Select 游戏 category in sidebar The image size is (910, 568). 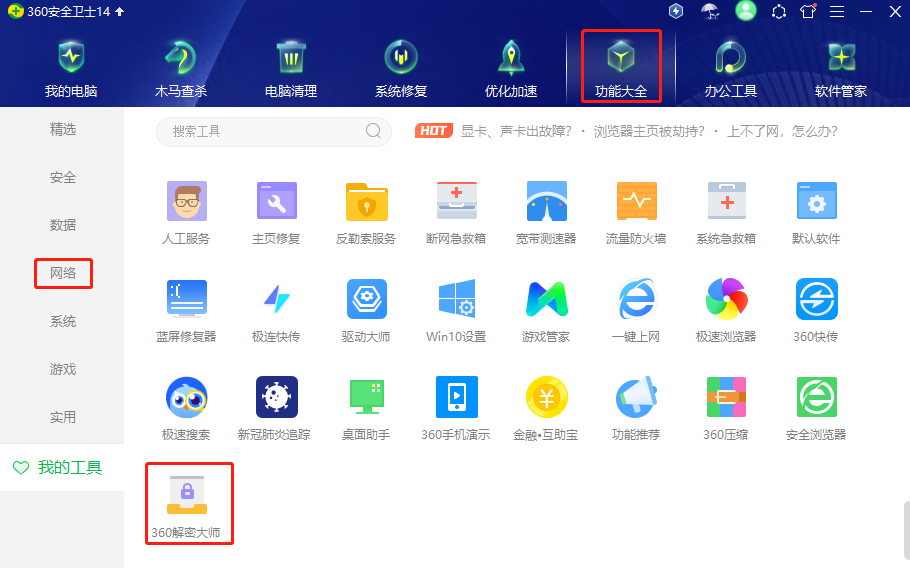(63, 369)
